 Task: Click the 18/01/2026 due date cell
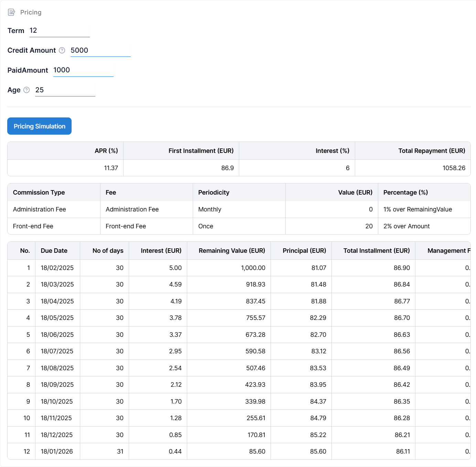coord(57,452)
